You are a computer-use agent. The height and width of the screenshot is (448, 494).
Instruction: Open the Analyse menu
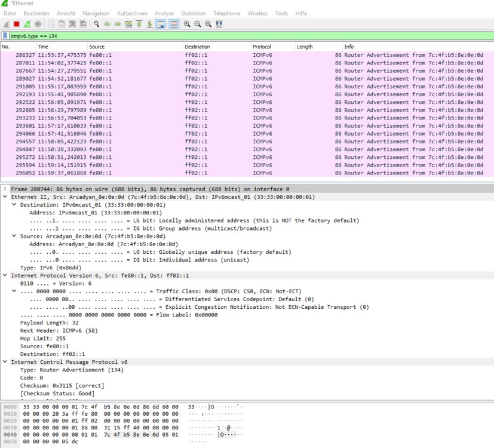(164, 13)
